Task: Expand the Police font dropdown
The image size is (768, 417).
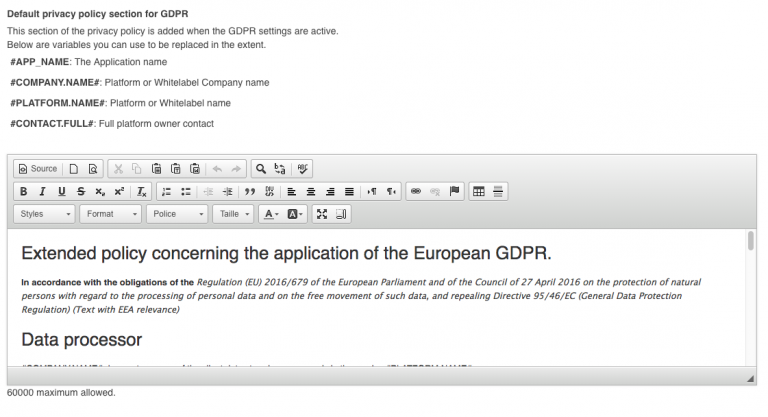Action: pyautogui.click(x=177, y=213)
